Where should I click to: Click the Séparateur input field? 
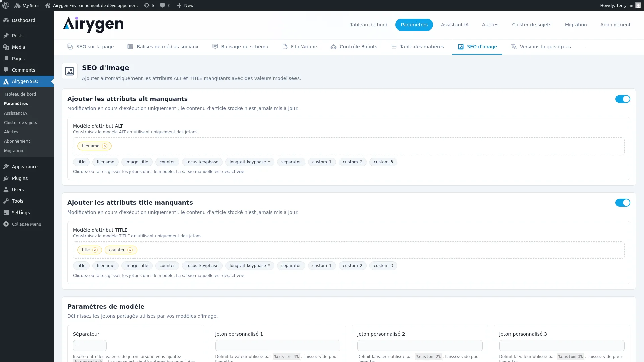click(90, 346)
